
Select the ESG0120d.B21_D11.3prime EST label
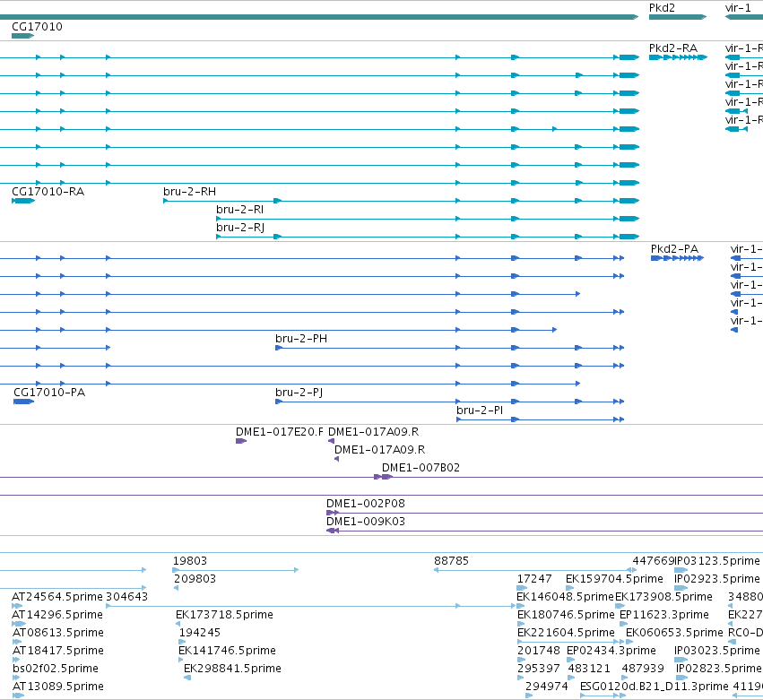coord(654,687)
